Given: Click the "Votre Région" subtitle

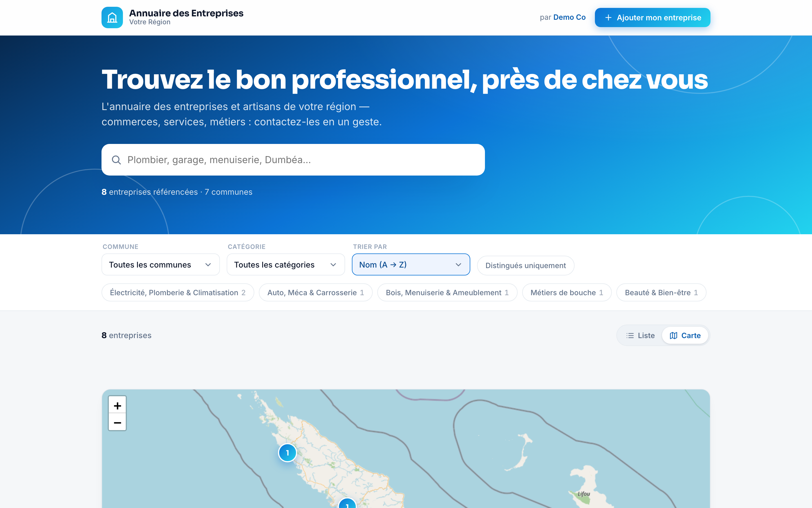Looking at the screenshot, I should [x=150, y=22].
